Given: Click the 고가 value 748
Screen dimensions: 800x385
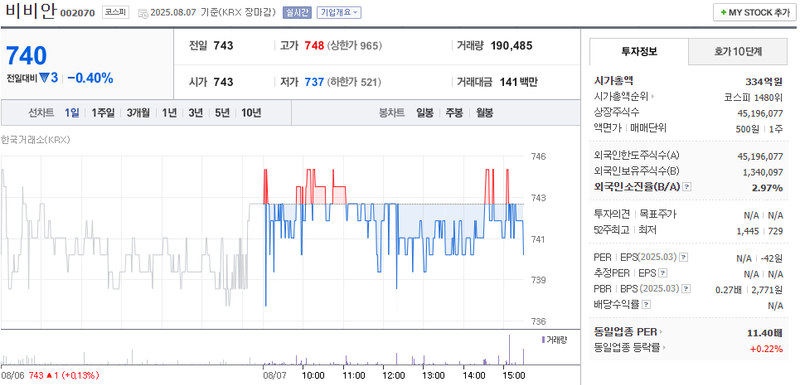Looking at the screenshot, I should (x=314, y=46).
